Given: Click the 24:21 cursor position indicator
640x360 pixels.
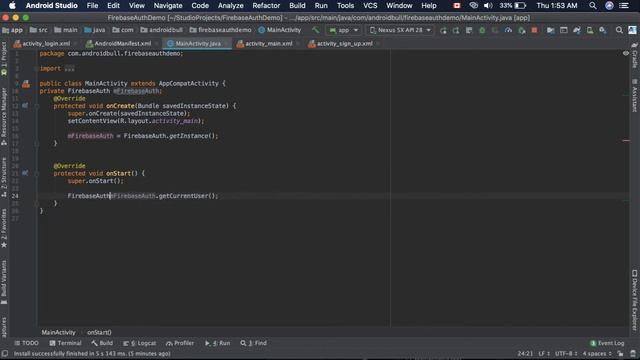Looking at the screenshot, I should point(525,353).
